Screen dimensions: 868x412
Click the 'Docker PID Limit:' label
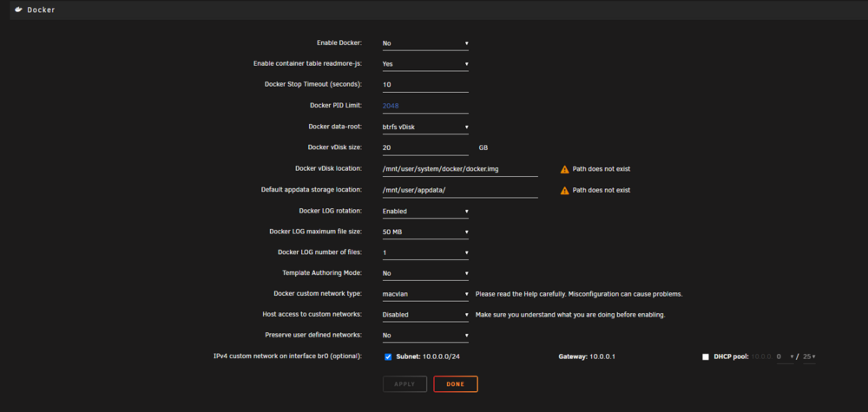[x=336, y=105]
